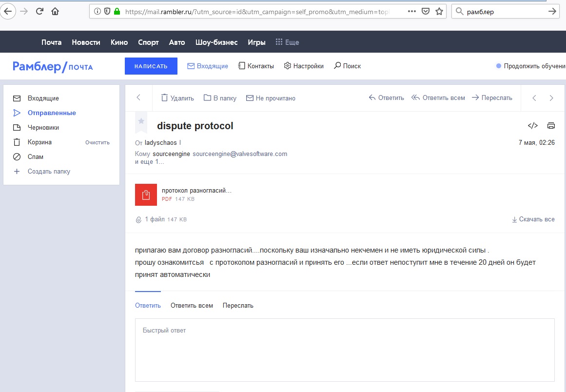
Task: Delete this email with Удалить
Action: [x=177, y=98]
